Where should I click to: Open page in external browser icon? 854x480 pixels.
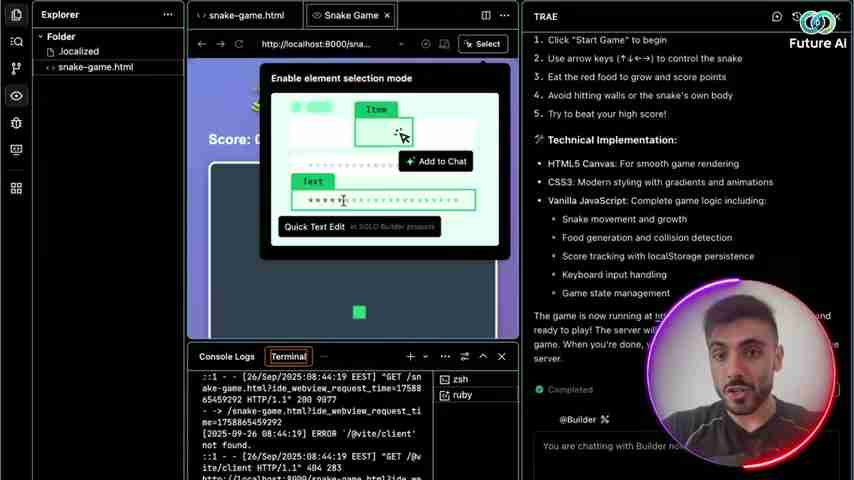click(426, 44)
